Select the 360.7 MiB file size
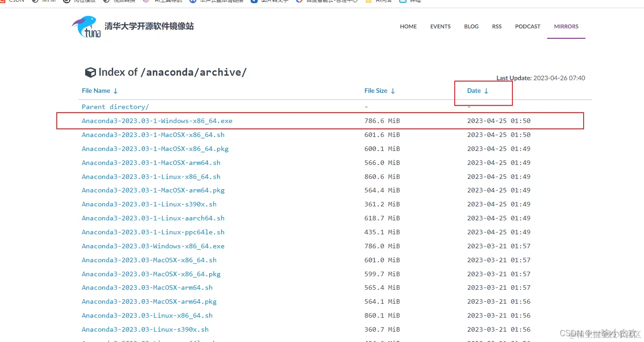644x342 pixels. pos(382,329)
